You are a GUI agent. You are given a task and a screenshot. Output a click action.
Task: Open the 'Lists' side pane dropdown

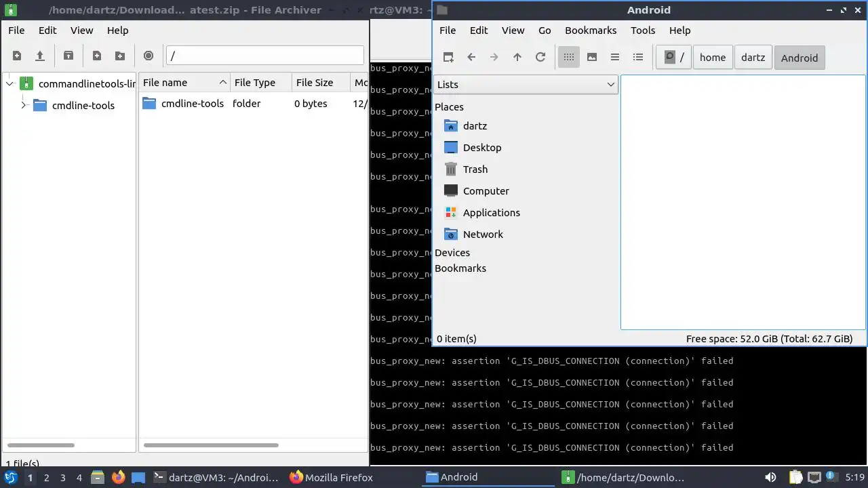(x=526, y=84)
